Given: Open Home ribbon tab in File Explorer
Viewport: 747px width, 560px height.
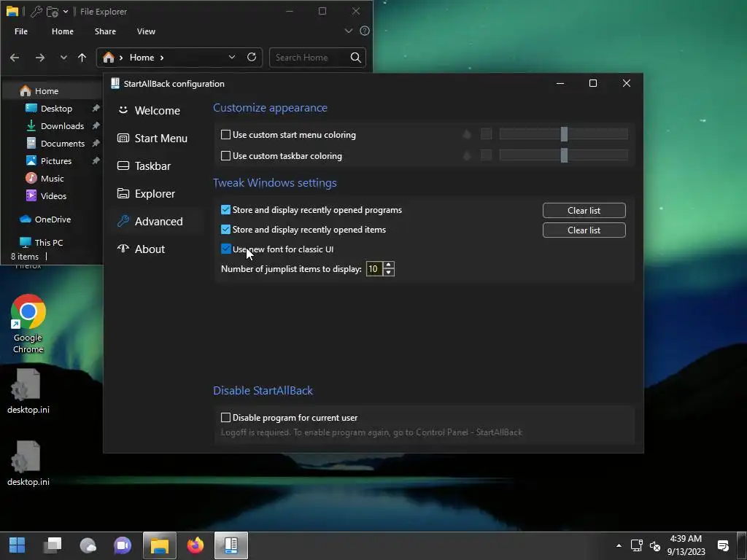Looking at the screenshot, I should [x=63, y=31].
